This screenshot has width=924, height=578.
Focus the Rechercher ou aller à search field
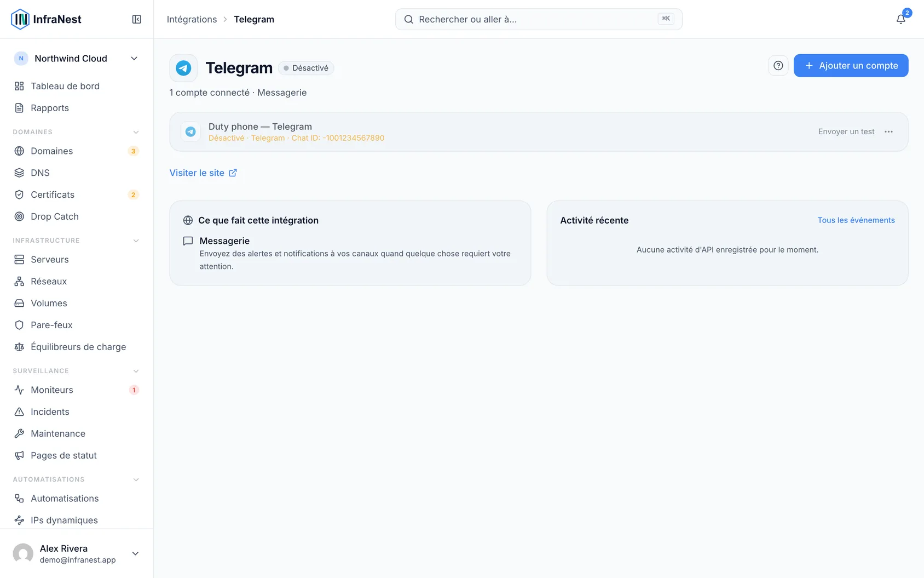539,19
